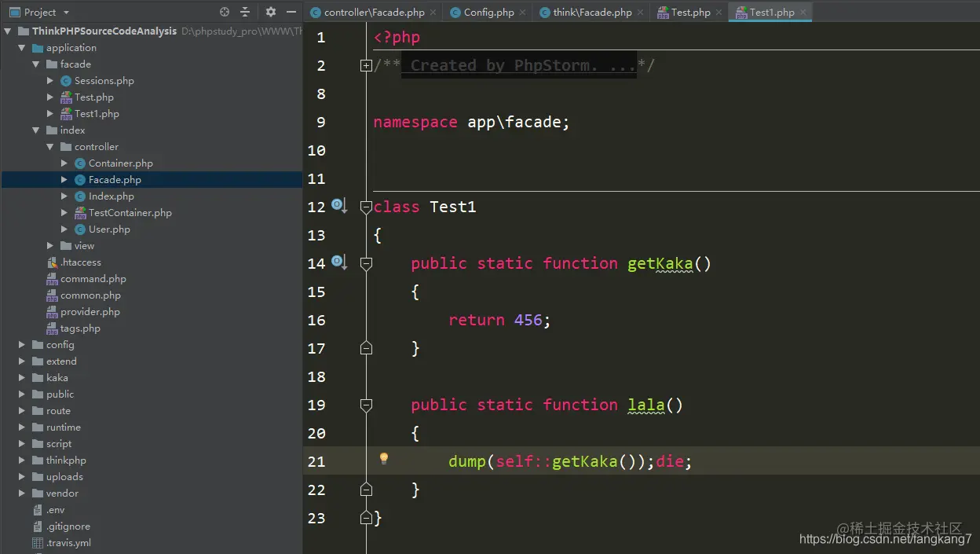This screenshot has width=980, height=554.
Task: Select Sessions.php in project tree
Action: [104, 81]
